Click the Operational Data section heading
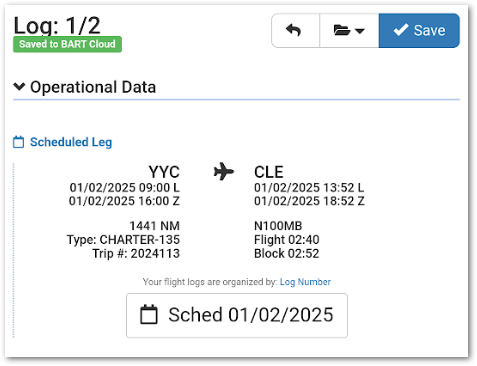Screen dimensions: 477x366 point(93,87)
